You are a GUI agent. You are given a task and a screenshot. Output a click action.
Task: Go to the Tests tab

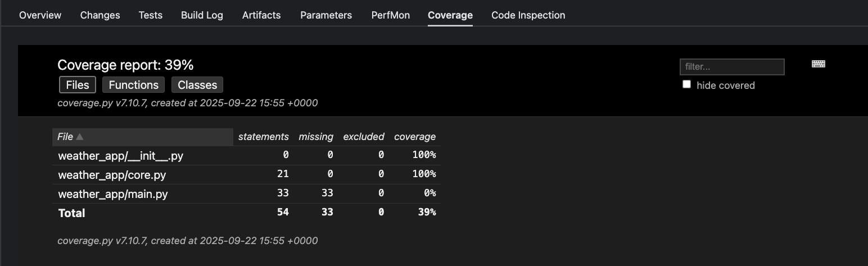point(151,15)
